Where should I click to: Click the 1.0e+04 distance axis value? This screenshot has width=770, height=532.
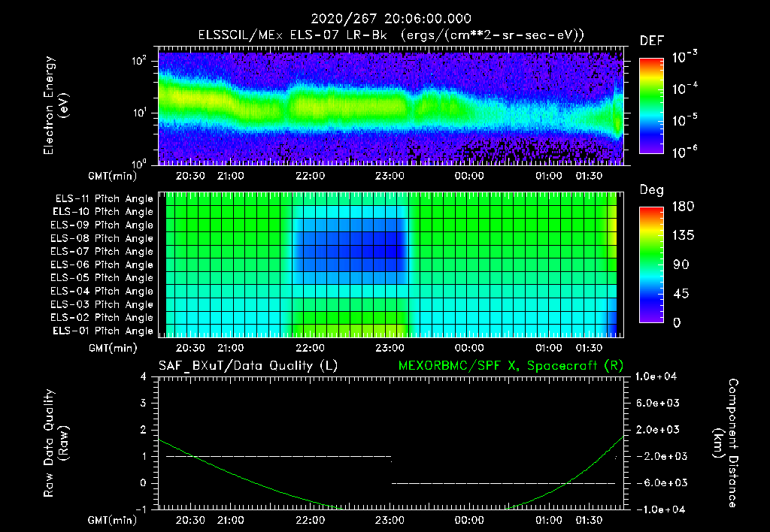pyautogui.click(x=656, y=376)
